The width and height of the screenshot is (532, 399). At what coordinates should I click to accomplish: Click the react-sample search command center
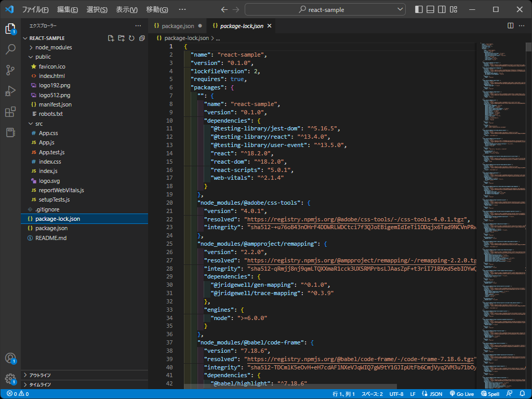[325, 9]
